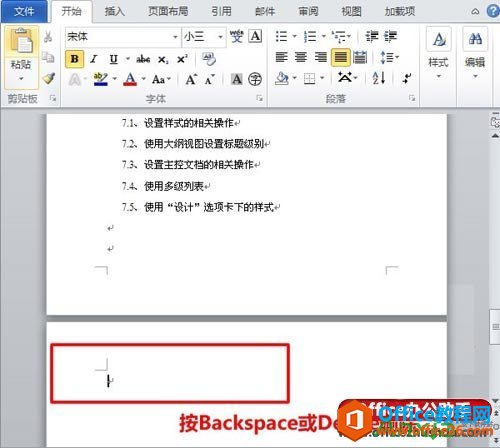
Task: Open the 文件 (File) tab
Action: click(x=24, y=11)
